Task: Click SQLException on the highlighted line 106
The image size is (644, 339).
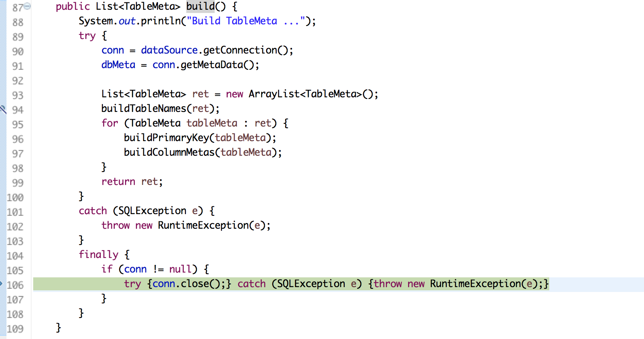Action: (x=311, y=284)
